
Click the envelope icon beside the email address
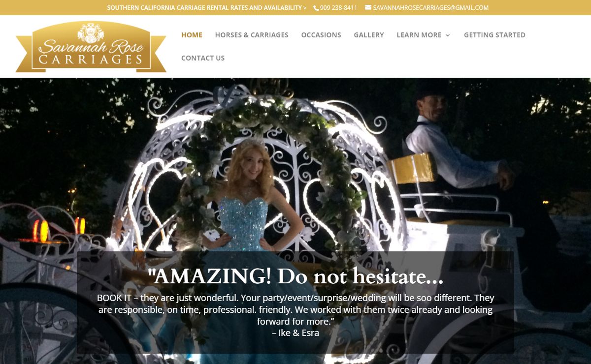pyautogui.click(x=368, y=7)
